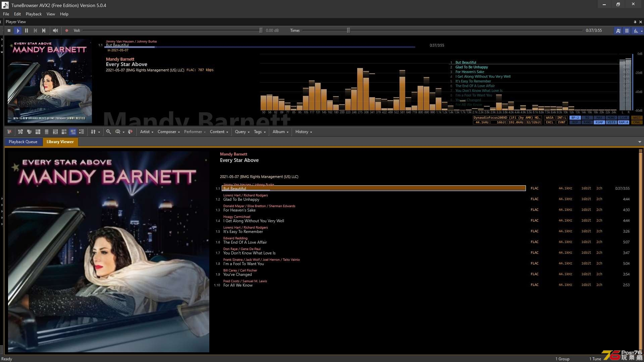Expand the Tags dropdown
The width and height of the screenshot is (644, 362).
coord(260,132)
